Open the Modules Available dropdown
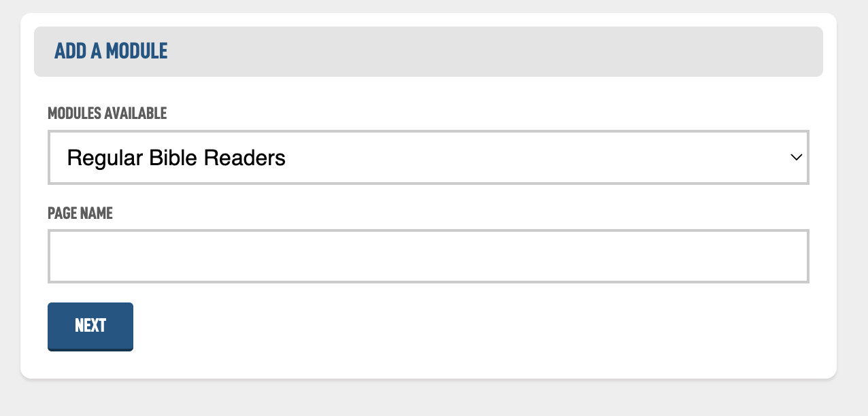This screenshot has height=416, width=868. click(x=428, y=158)
